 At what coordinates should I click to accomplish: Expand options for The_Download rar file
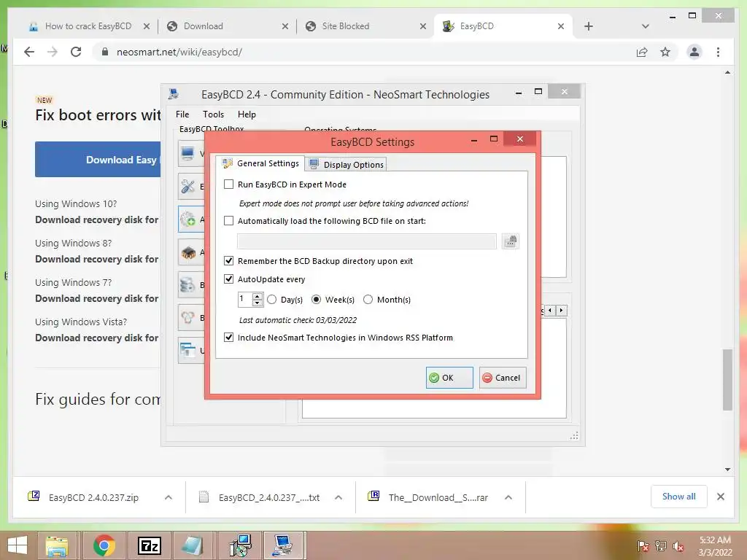[x=508, y=497]
